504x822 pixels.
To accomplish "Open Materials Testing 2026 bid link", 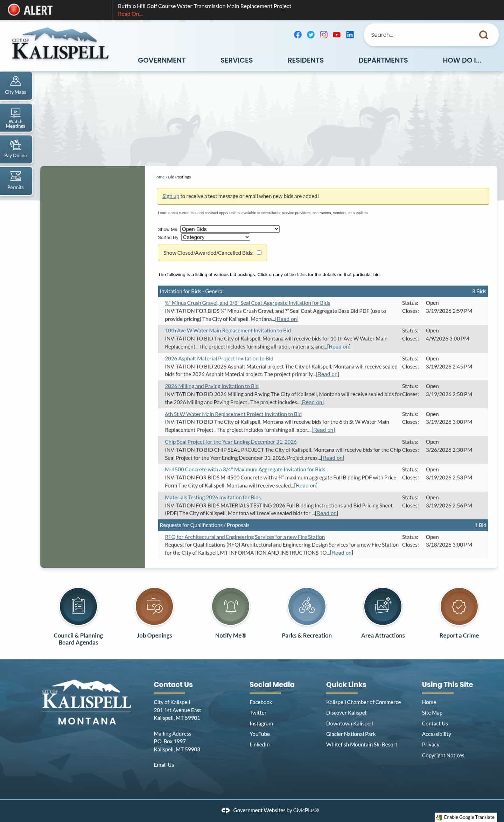I will point(213,498).
